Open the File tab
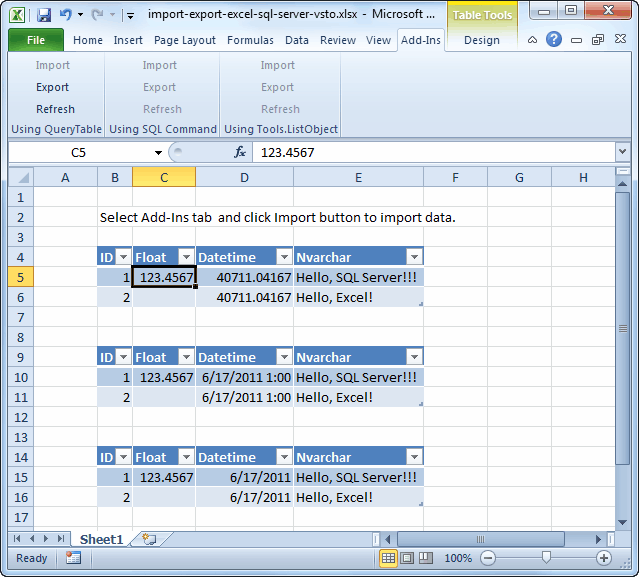The height and width of the screenshot is (577, 639). tap(36, 40)
